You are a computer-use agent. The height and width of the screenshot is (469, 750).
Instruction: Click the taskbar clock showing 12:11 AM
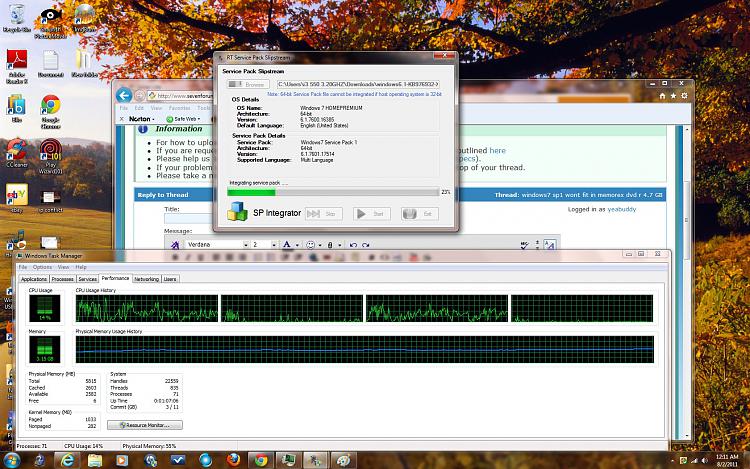pos(727,460)
